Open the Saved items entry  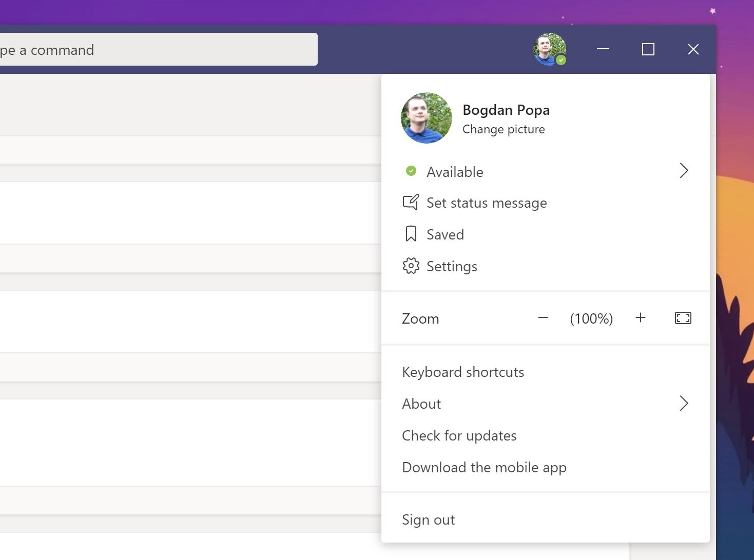click(x=546, y=235)
